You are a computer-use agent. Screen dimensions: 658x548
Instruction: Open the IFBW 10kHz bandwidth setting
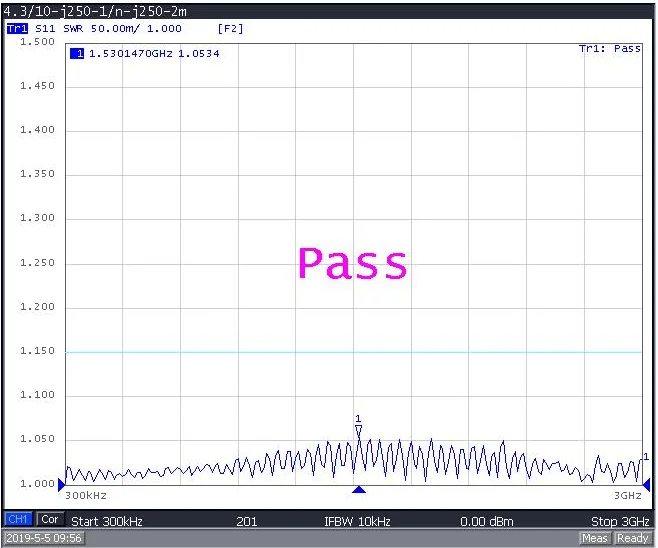click(357, 521)
